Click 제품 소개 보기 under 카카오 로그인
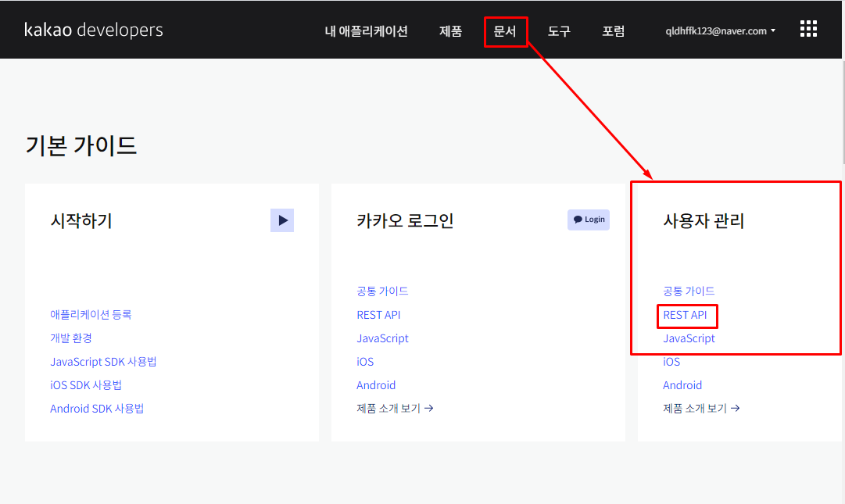The height and width of the screenshot is (504, 845). [x=395, y=409]
